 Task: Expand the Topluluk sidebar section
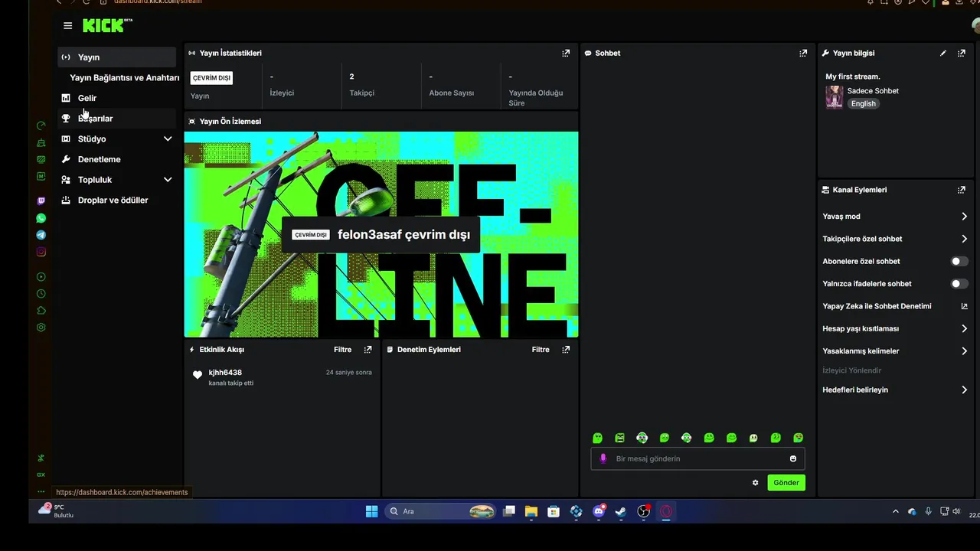pos(168,180)
